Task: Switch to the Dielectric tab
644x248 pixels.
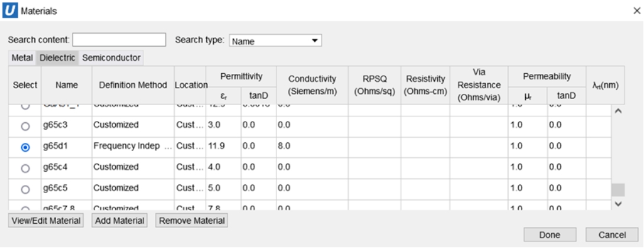Action: click(x=57, y=58)
